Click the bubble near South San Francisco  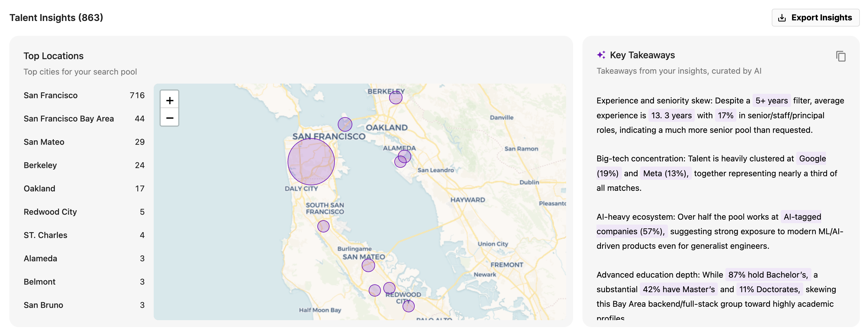coord(323,226)
